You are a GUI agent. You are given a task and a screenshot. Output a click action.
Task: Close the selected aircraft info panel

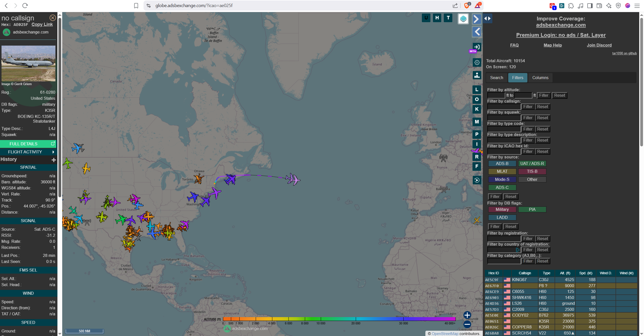tap(53, 18)
